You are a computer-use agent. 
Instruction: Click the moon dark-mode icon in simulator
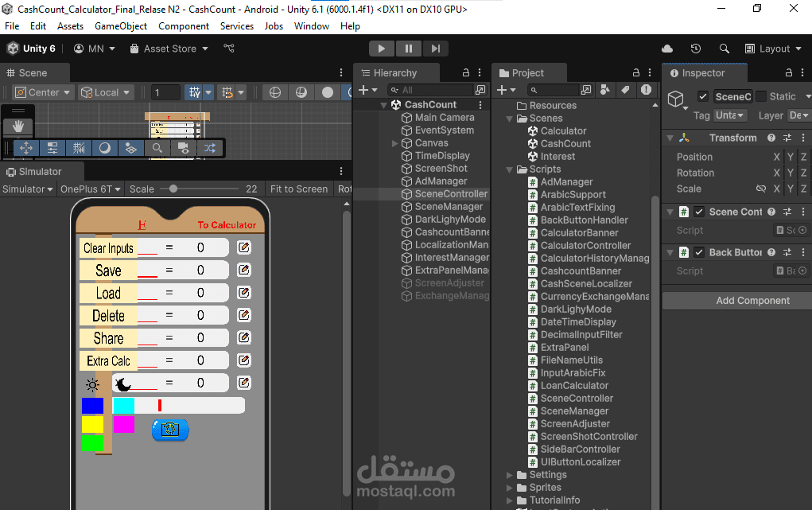click(122, 384)
